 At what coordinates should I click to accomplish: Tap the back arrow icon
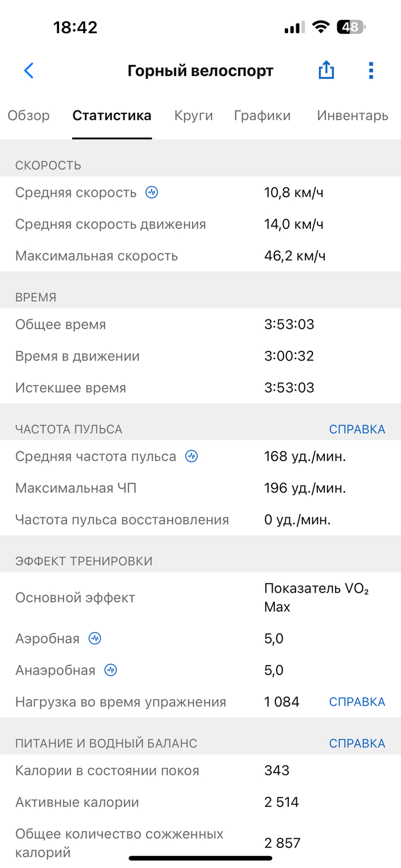pos(29,70)
